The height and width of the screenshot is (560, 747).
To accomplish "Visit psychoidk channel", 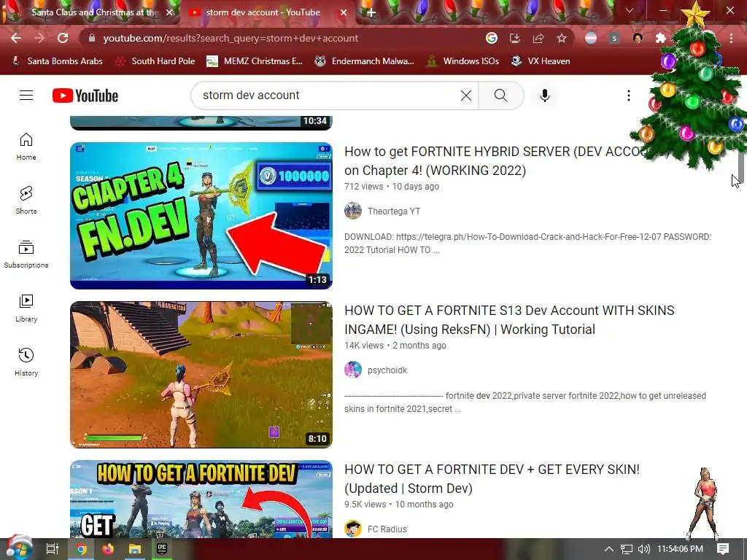I will click(387, 370).
